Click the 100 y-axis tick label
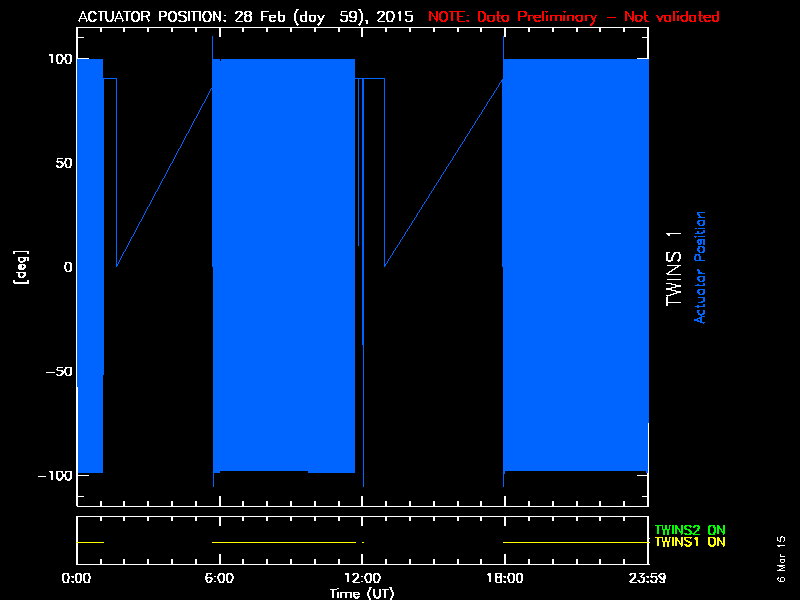Viewport: 800px width, 600px height. coord(58,59)
